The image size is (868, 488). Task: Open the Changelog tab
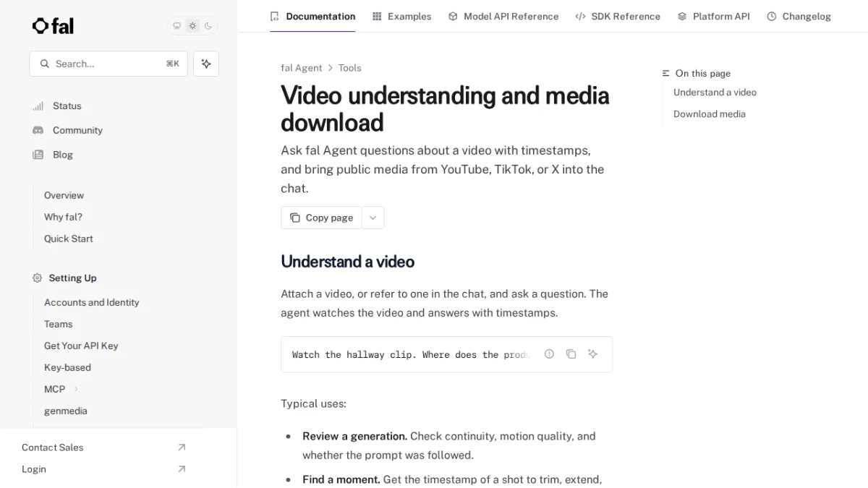click(x=799, y=16)
